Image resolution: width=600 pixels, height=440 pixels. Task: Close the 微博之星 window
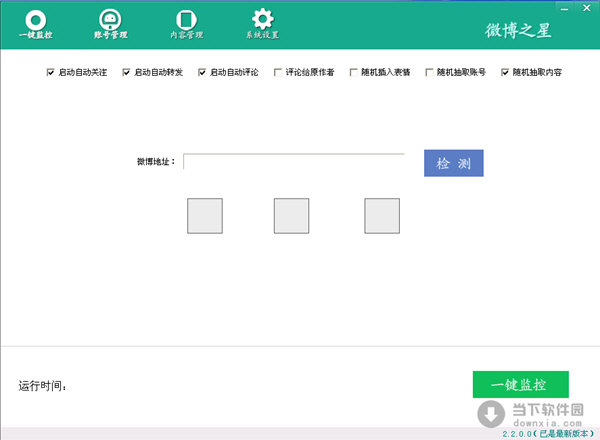pyautogui.click(x=587, y=8)
